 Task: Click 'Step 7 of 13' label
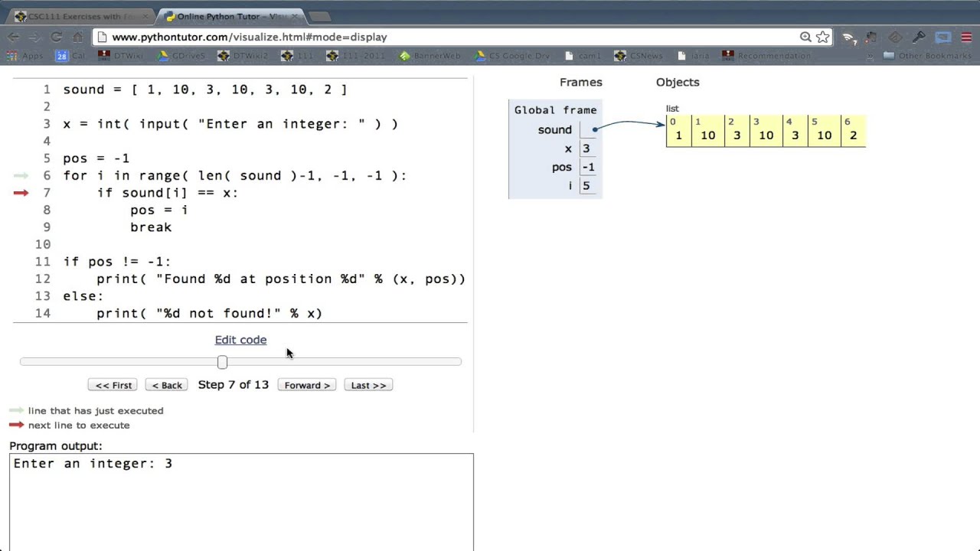click(234, 384)
